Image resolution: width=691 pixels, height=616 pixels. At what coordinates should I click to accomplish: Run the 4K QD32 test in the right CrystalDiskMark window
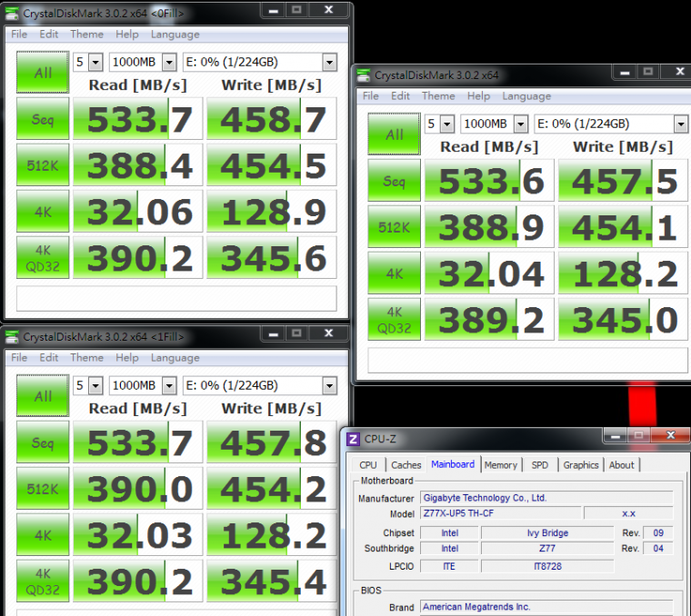click(x=394, y=321)
